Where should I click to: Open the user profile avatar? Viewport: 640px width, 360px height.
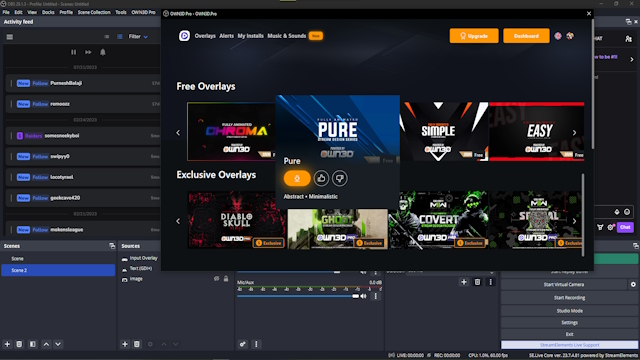pyautogui.click(x=570, y=36)
